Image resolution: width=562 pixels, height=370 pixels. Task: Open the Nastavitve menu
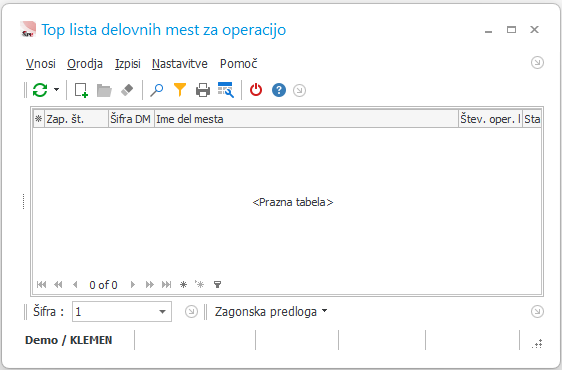coord(180,64)
